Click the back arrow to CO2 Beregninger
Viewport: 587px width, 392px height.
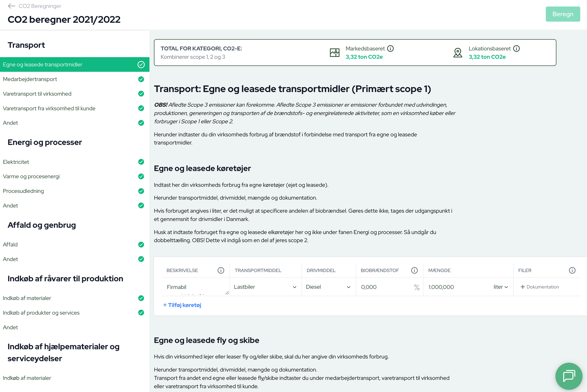point(11,6)
